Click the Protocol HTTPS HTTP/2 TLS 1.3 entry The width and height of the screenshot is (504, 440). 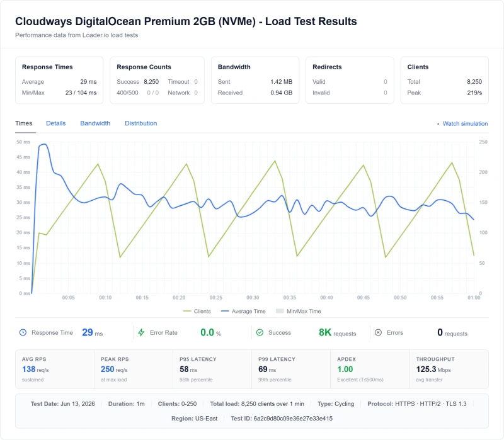coord(417,403)
